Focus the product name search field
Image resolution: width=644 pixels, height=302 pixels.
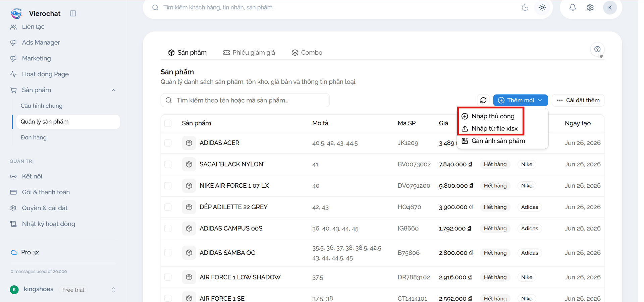pos(245,100)
